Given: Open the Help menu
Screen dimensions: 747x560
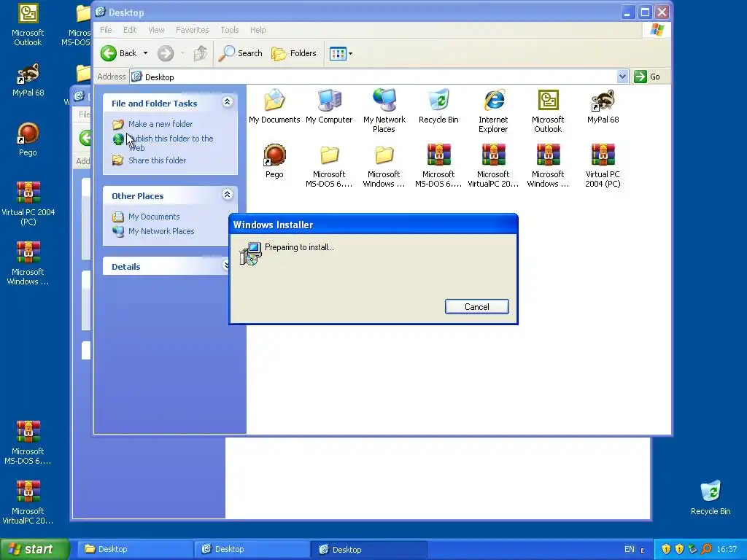Looking at the screenshot, I should point(258,30).
